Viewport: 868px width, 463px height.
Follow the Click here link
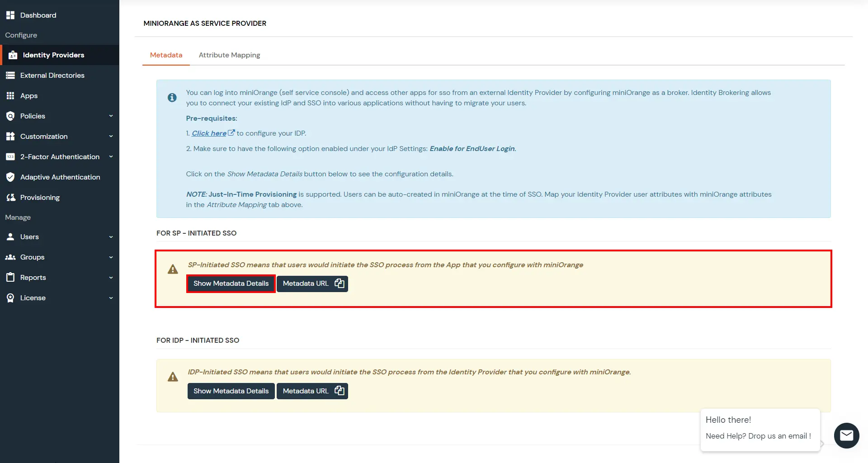click(209, 133)
